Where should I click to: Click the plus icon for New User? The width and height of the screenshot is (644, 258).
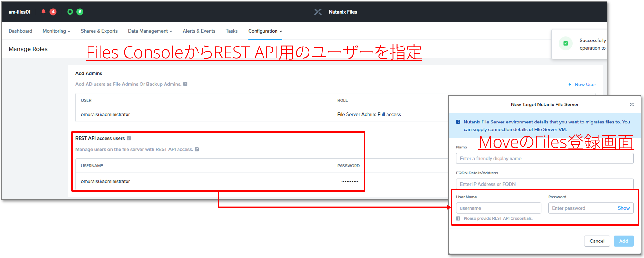point(570,85)
